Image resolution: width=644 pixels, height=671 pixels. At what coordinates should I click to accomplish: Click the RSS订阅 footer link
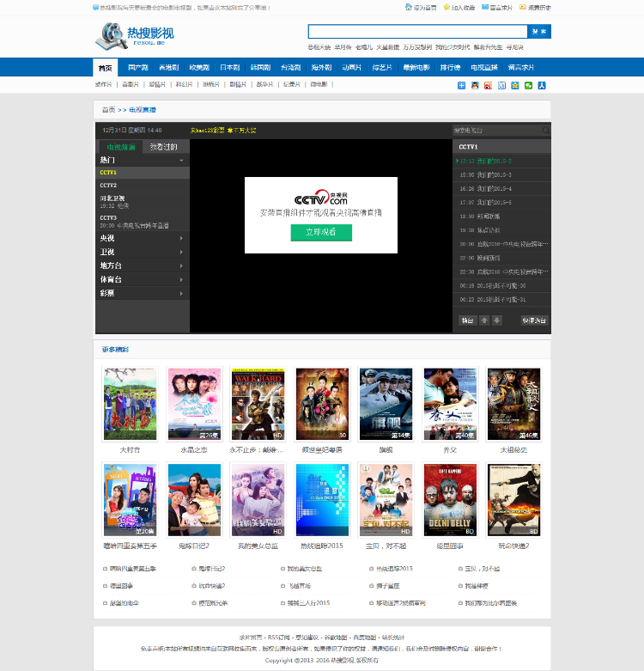tap(279, 637)
